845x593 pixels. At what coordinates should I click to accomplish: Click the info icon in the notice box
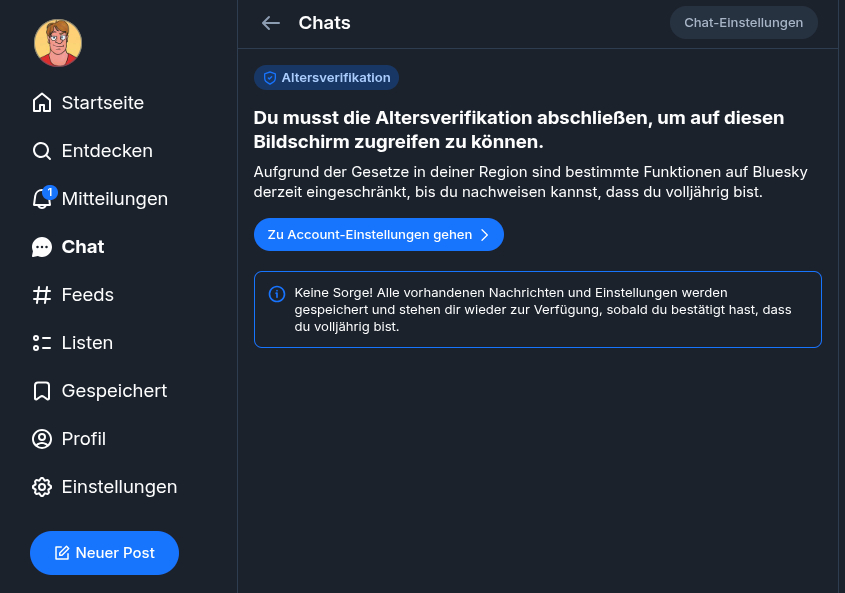click(277, 294)
